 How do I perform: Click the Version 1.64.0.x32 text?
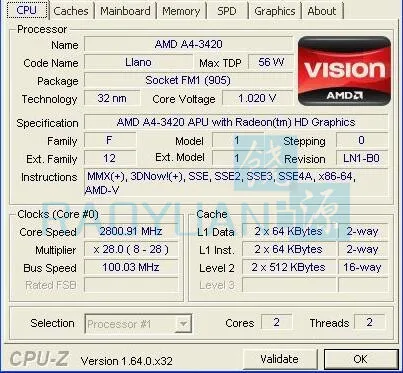pos(127,361)
